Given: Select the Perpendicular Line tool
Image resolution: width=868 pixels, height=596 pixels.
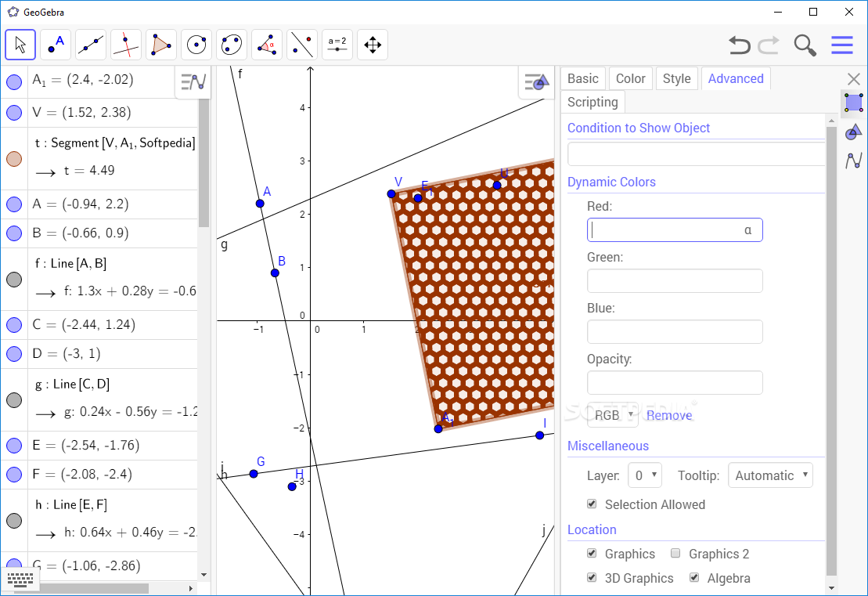Looking at the screenshot, I should click(x=126, y=45).
